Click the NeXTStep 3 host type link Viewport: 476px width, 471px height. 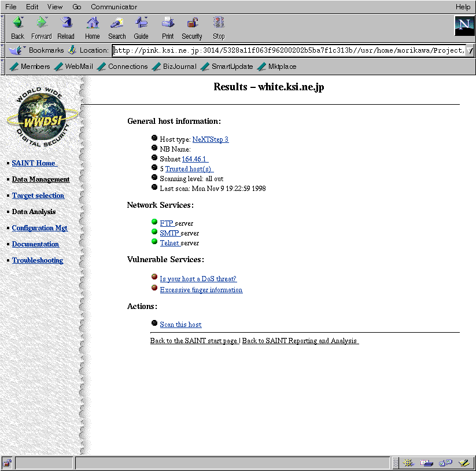[211, 139]
